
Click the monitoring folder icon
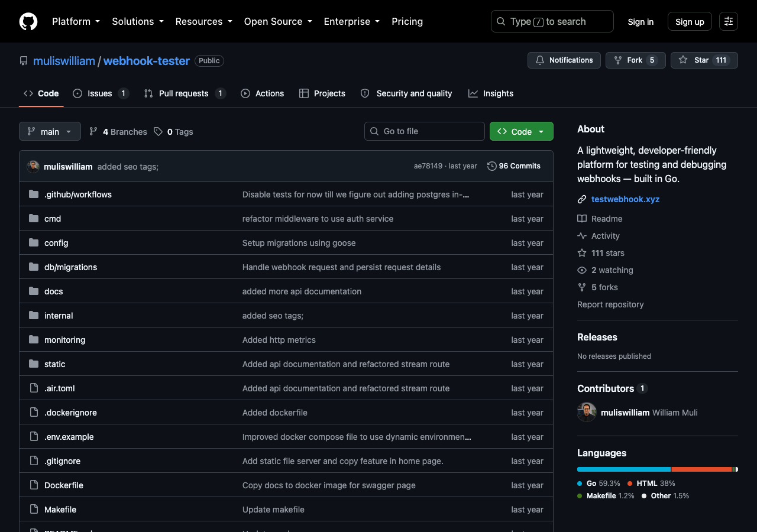coord(34,340)
